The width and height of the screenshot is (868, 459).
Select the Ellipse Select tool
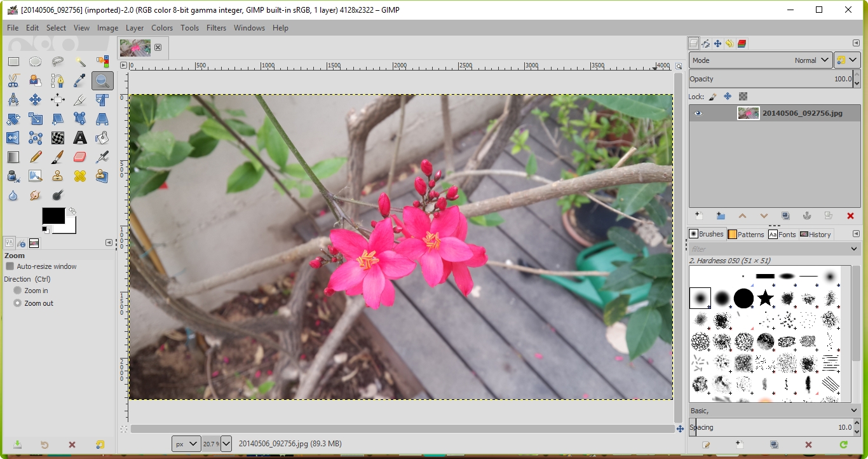pos(36,62)
